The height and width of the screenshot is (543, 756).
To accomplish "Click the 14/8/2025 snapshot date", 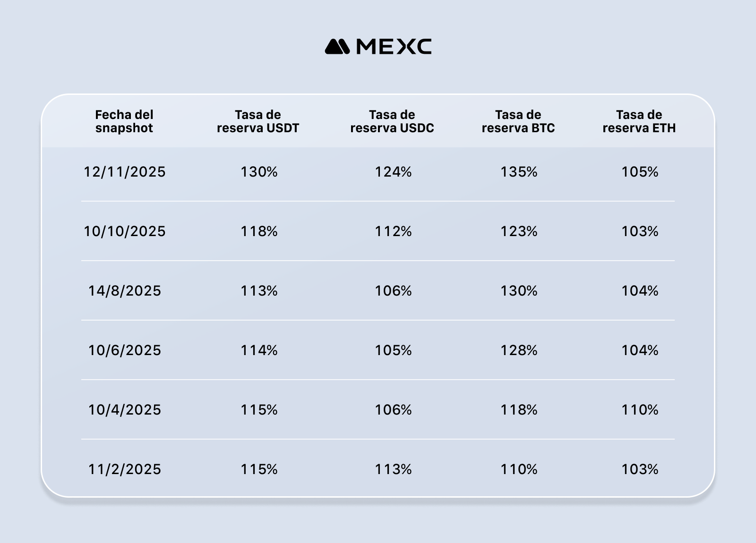I will tap(125, 291).
